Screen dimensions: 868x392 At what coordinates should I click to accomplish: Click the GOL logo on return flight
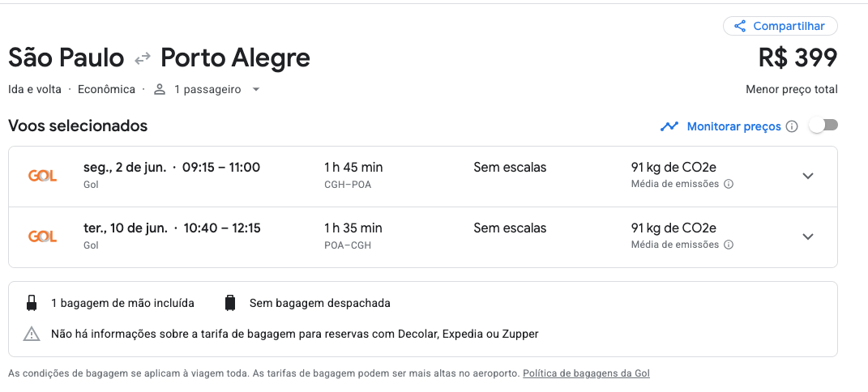tap(43, 236)
